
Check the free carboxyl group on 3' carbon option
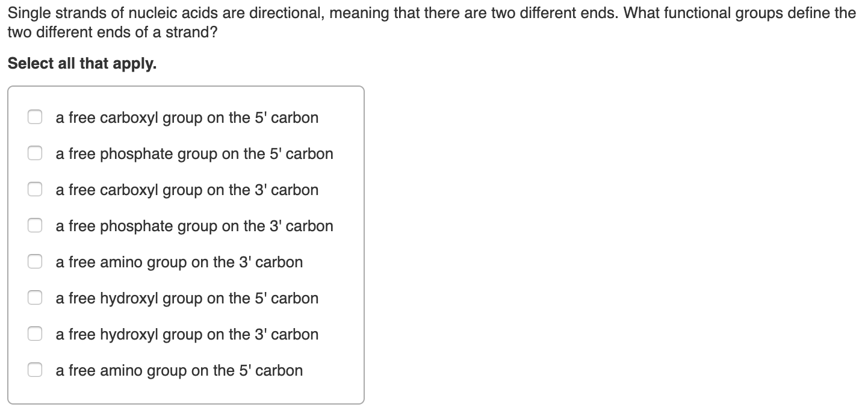(34, 189)
